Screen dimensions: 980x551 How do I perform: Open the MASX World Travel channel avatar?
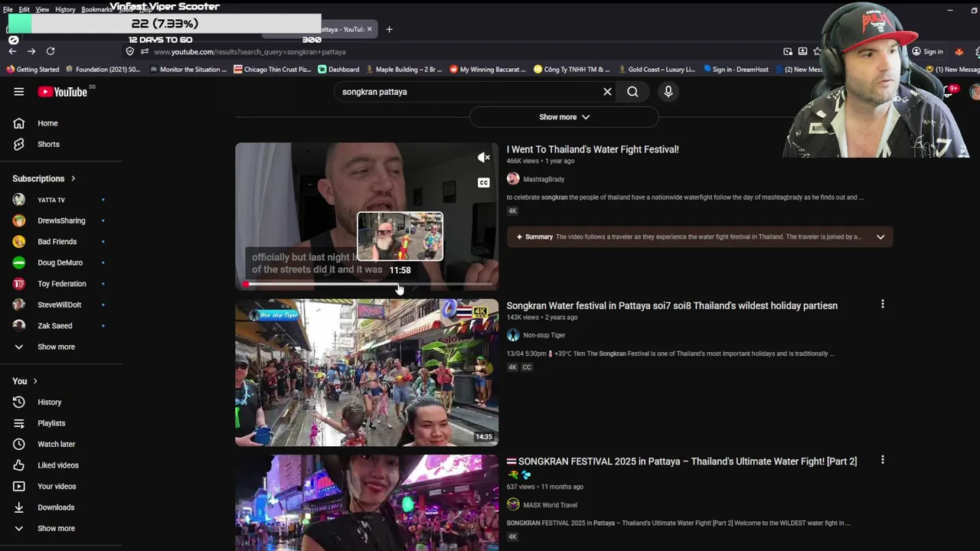pyautogui.click(x=513, y=505)
